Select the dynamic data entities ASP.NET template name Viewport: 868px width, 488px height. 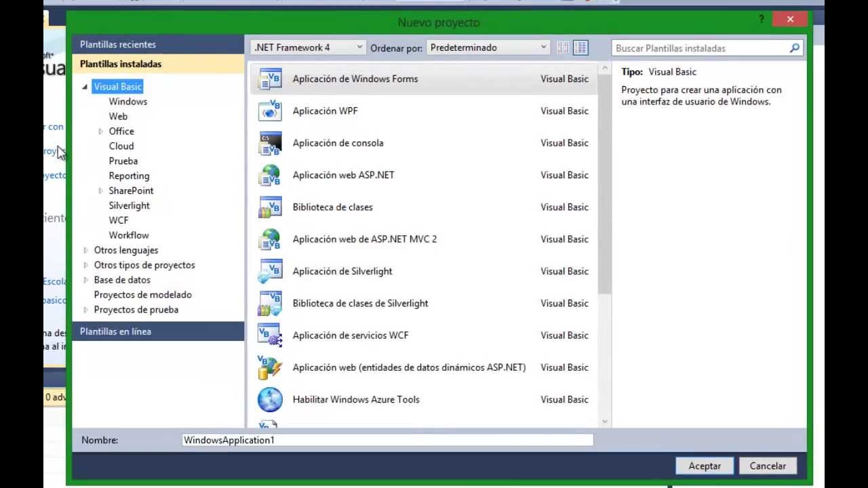point(409,367)
